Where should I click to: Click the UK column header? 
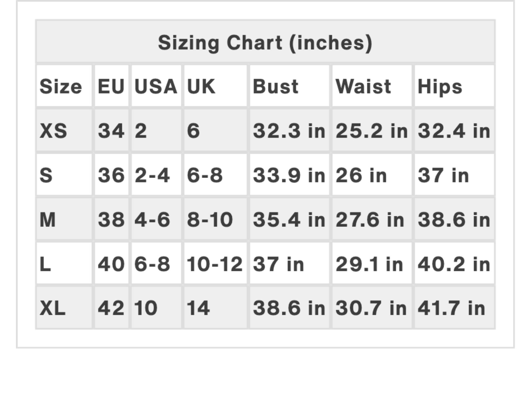click(201, 86)
